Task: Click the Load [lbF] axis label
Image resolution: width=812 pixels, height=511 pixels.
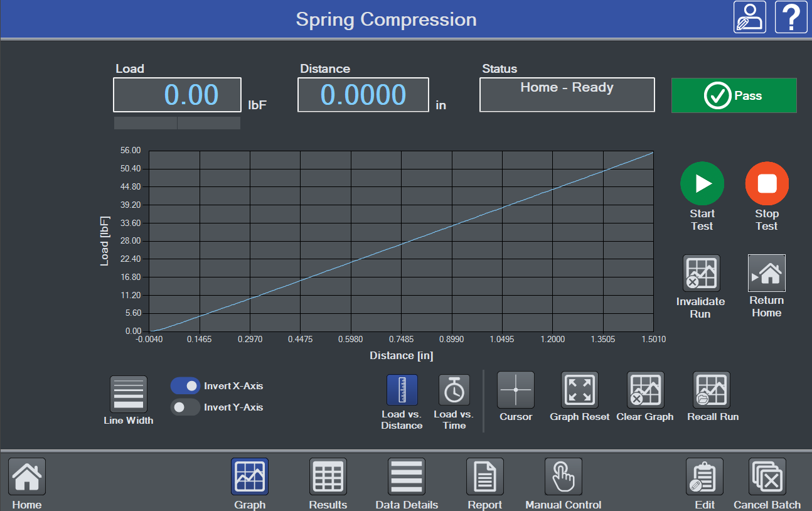Action: coord(105,241)
